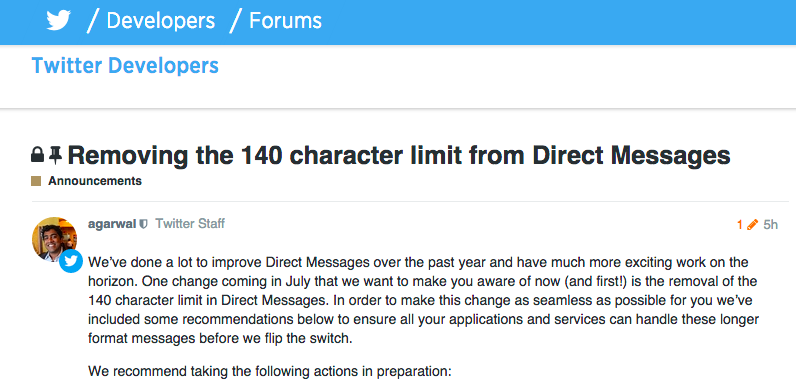Click the moderator shield icon next to agarwal
The height and width of the screenshot is (390, 796).
pos(144,224)
